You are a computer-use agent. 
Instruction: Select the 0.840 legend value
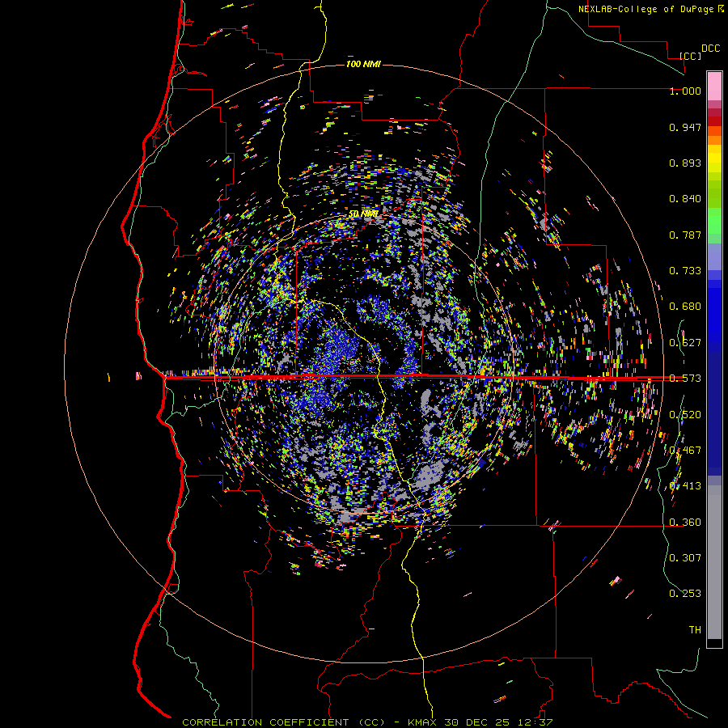tap(685, 199)
